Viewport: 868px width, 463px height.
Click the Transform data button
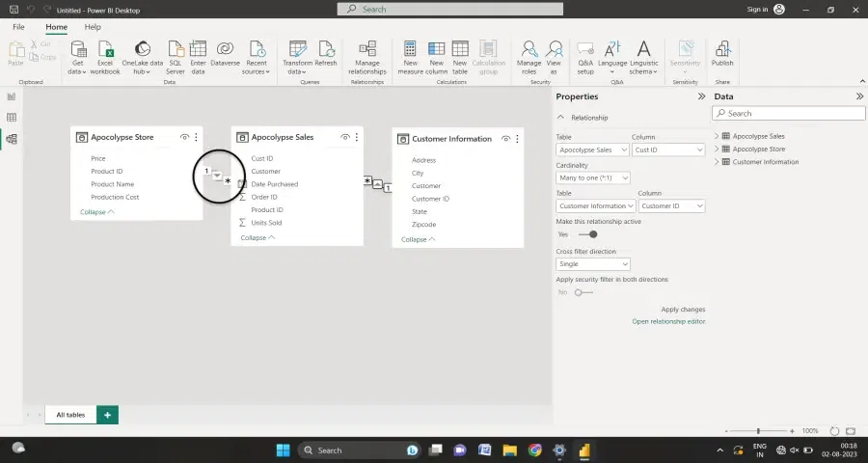point(297,57)
